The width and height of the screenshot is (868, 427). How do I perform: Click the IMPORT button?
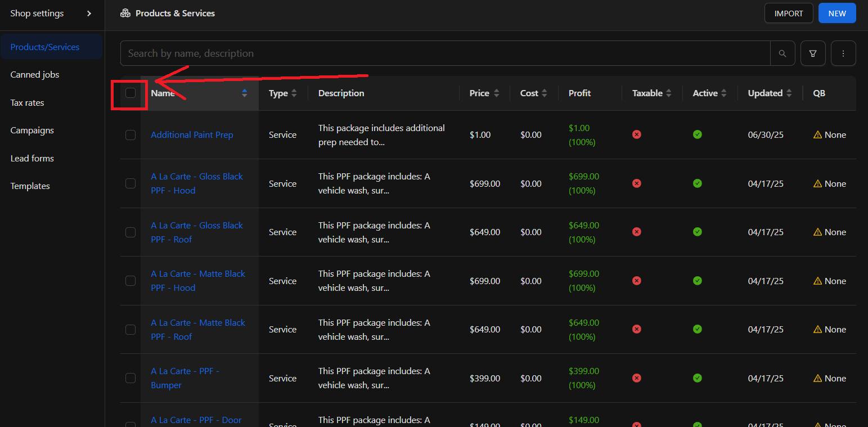pos(789,14)
